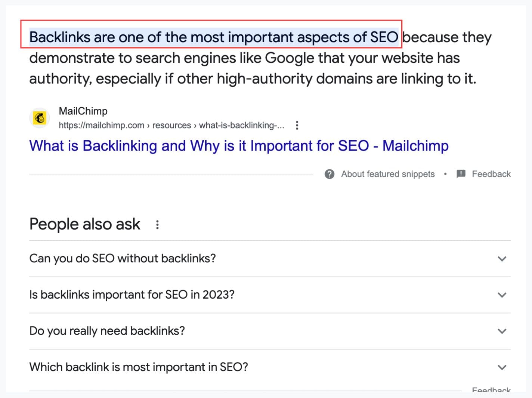Click the question mark help icon
532x398 pixels.
(x=329, y=174)
